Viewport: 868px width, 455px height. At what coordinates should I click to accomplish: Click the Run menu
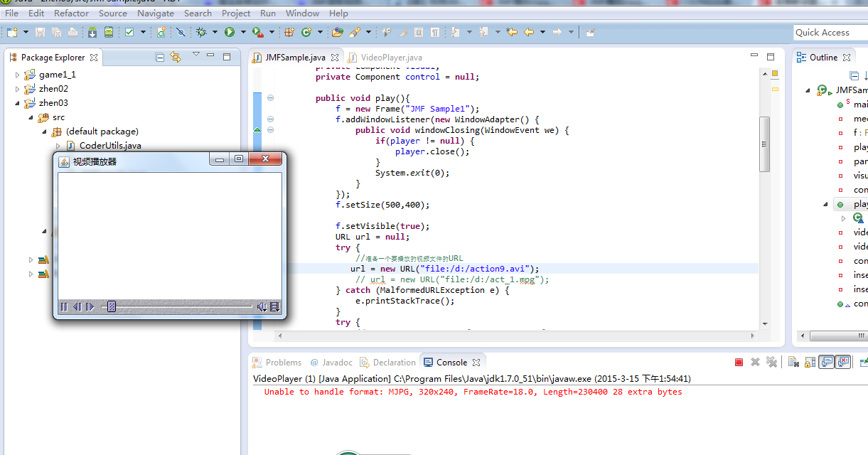tap(268, 13)
